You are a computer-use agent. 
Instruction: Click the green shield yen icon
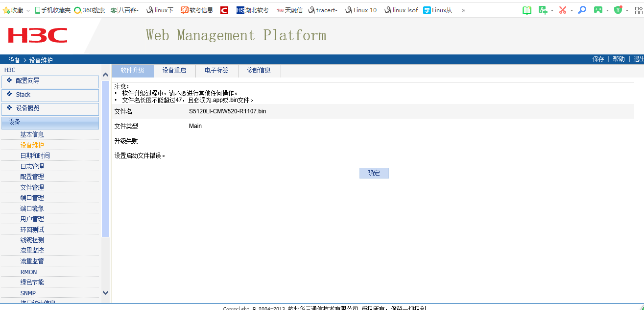pos(619,10)
